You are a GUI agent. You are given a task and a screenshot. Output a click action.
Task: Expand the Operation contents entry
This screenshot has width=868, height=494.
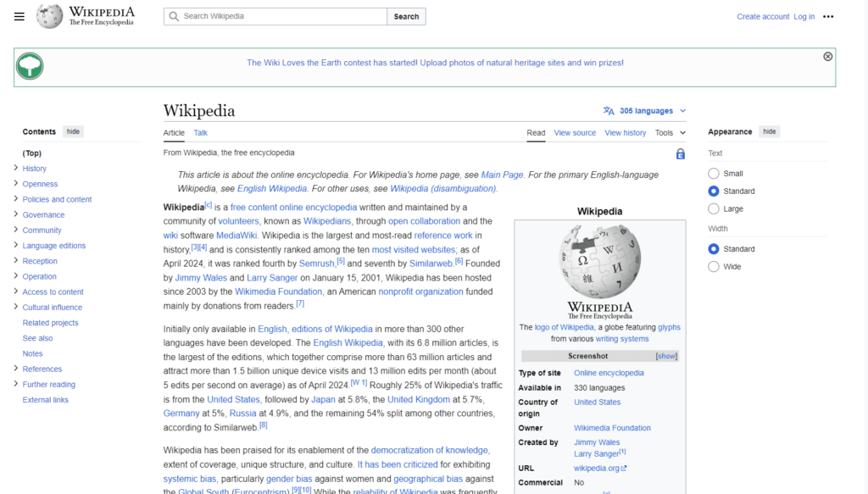(15, 276)
